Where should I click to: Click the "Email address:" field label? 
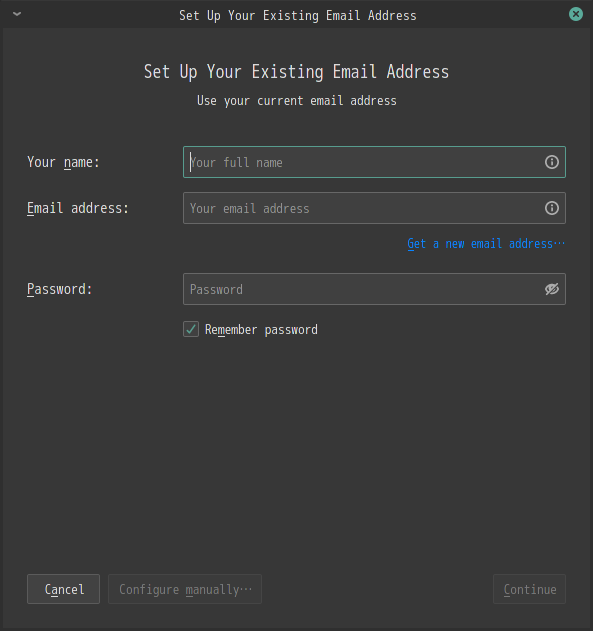click(x=78, y=208)
